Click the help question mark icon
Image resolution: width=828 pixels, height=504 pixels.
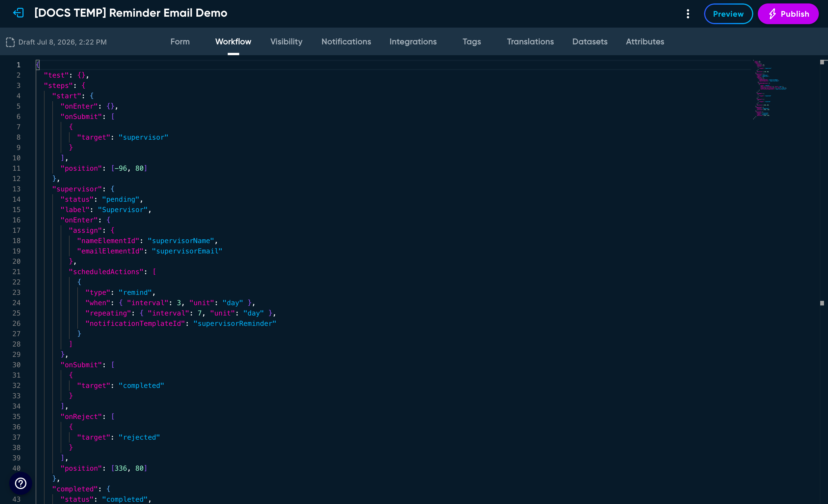[21, 483]
